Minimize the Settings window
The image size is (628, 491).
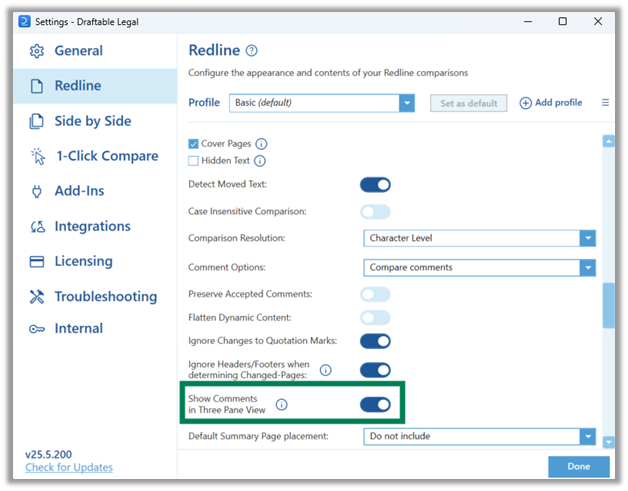pos(528,21)
